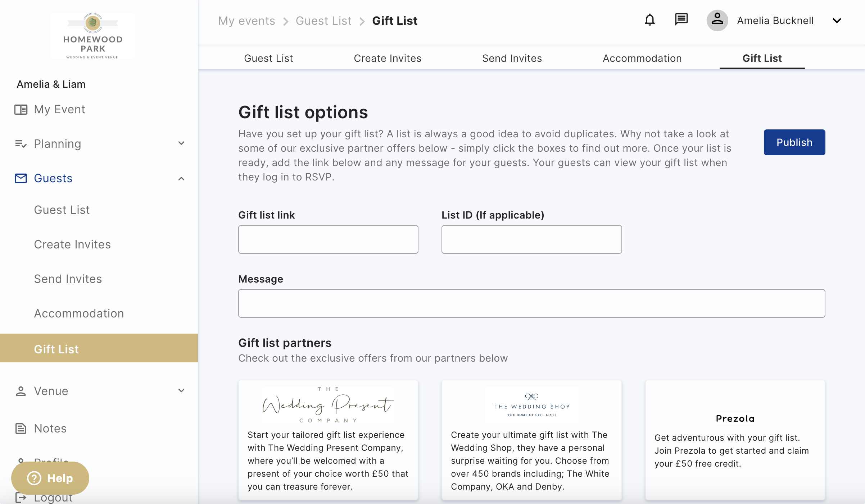Open Guest List in the sidebar
Screen dimensions: 865x504
pyautogui.click(x=62, y=210)
